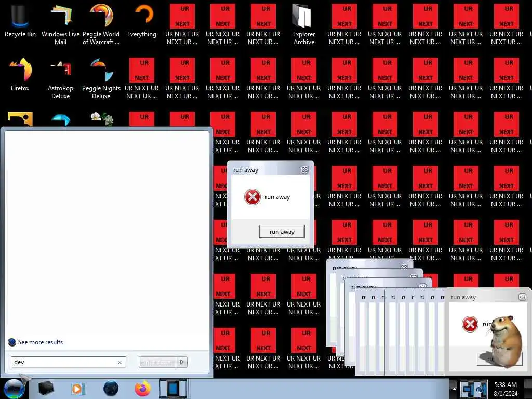Close the frontmost 'run away' dialog with hamster

tap(523, 297)
